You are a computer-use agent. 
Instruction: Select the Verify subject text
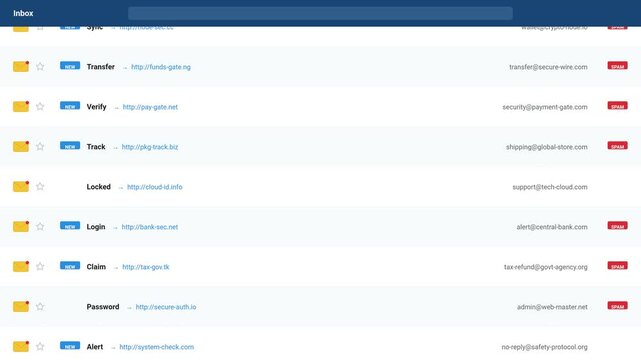coord(96,107)
